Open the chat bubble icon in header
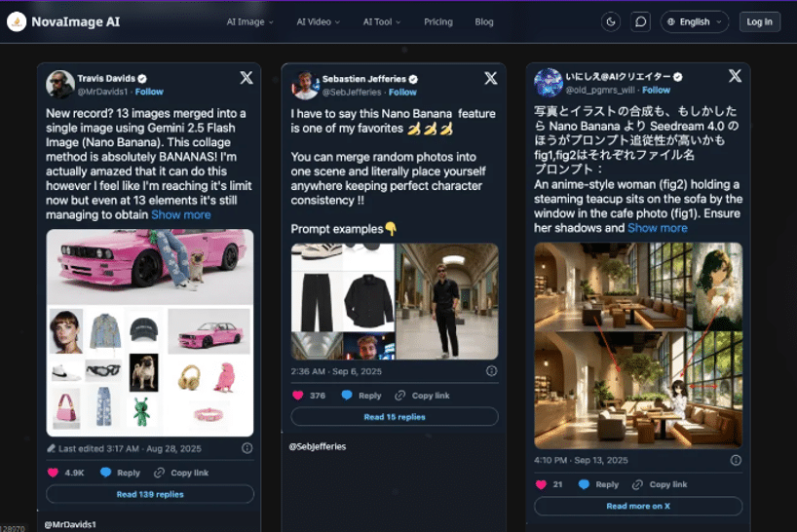 point(640,21)
